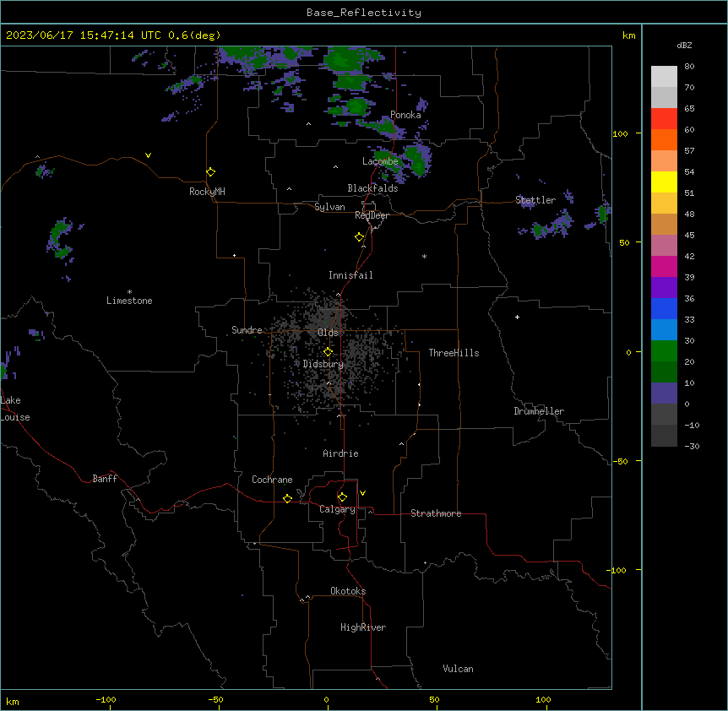Click the Calgary city label

pyautogui.click(x=338, y=509)
